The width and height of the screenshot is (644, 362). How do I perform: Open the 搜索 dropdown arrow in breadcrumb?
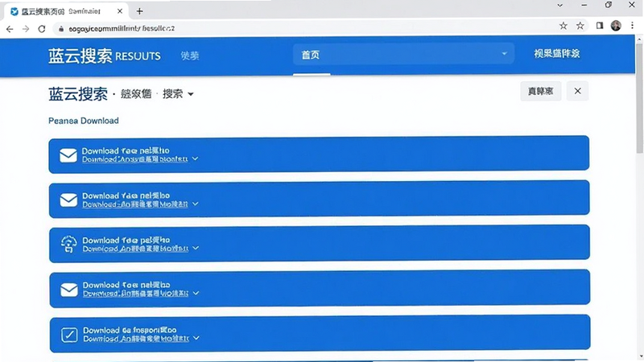click(x=191, y=94)
